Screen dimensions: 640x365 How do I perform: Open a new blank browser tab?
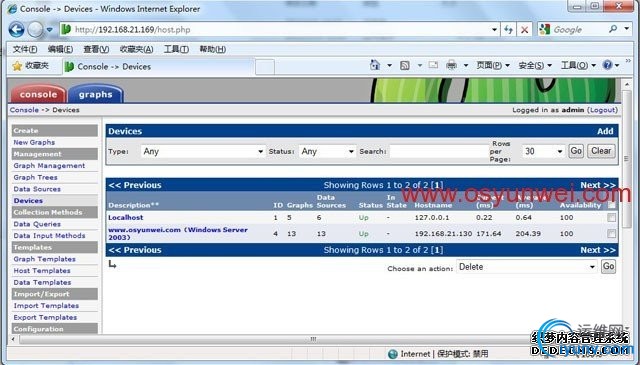pos(264,67)
